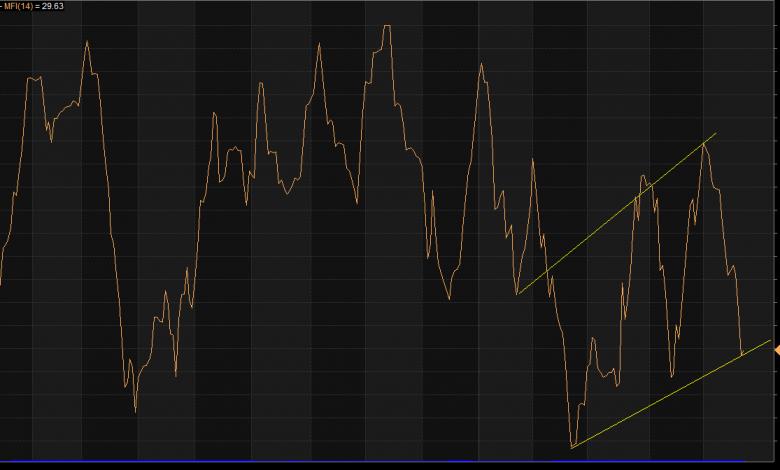
Task: Click the highest peak of the MFI line
Action: [386, 26]
